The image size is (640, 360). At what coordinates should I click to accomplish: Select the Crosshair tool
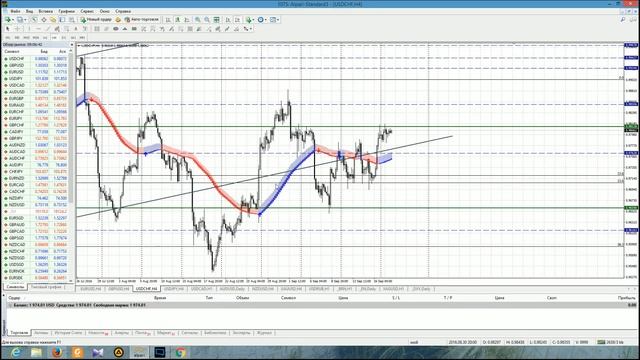point(17,29)
